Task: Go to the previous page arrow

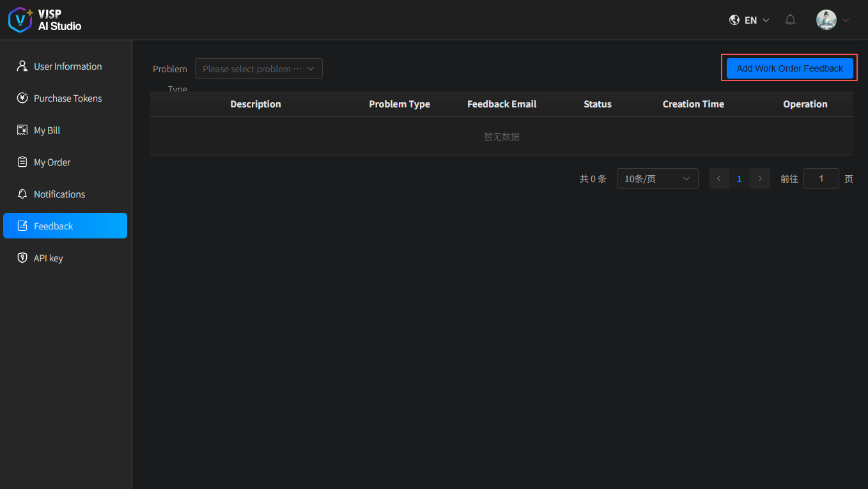Action: pos(718,179)
